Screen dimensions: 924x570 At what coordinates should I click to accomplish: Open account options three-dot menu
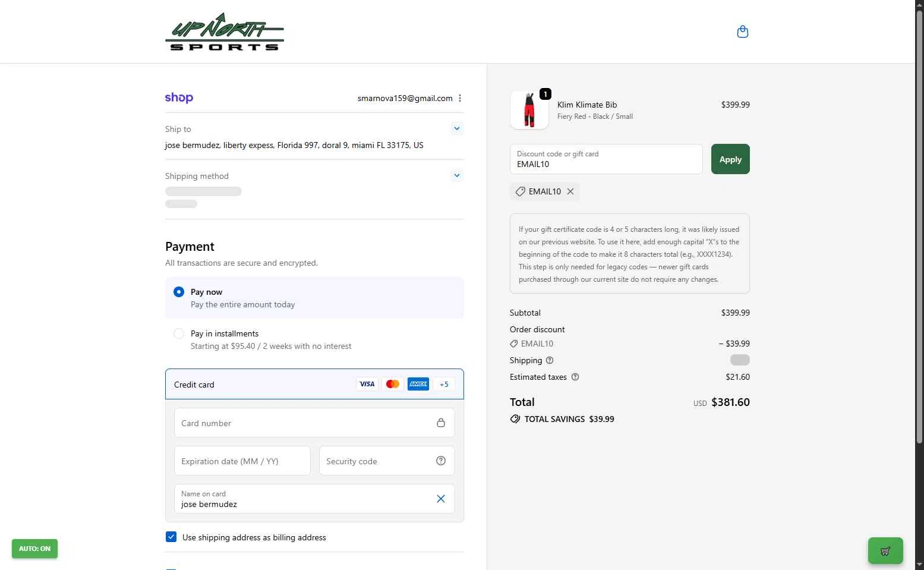point(460,98)
